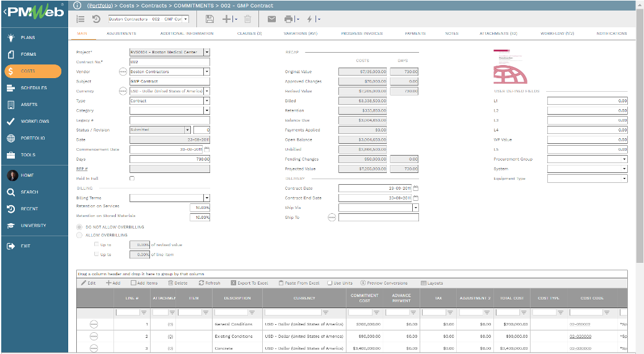Click Paste From Excel button

click(x=299, y=283)
